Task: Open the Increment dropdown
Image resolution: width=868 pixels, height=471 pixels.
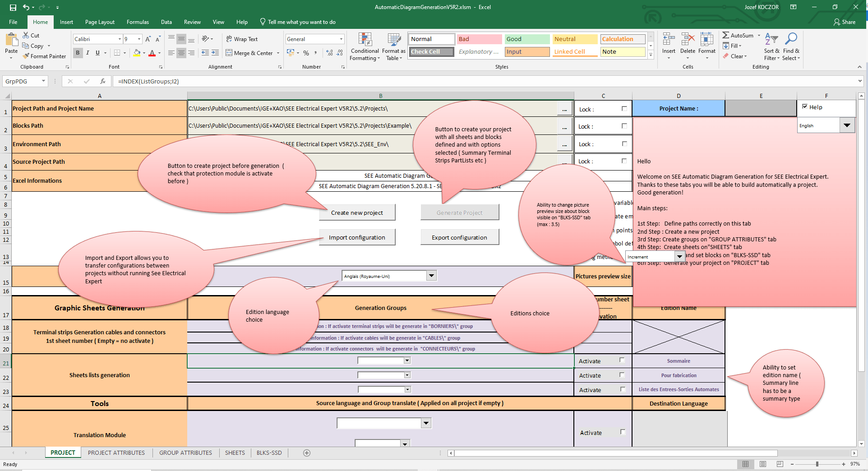Action: click(x=680, y=256)
